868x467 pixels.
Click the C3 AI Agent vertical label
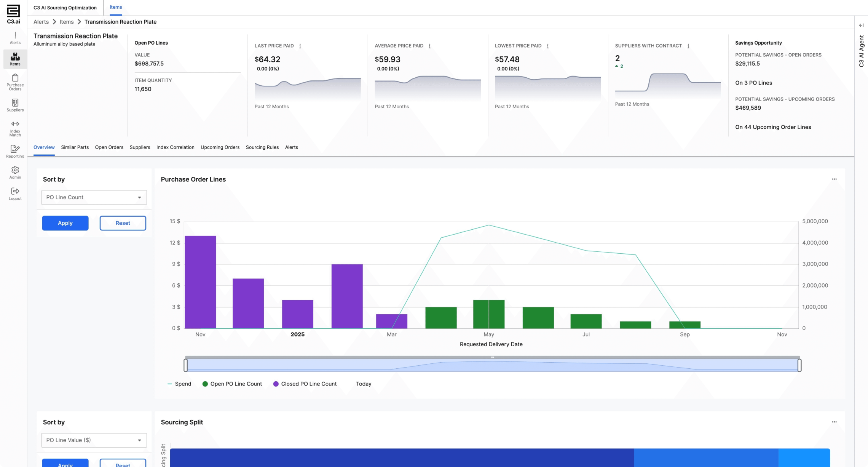pyautogui.click(x=861, y=51)
